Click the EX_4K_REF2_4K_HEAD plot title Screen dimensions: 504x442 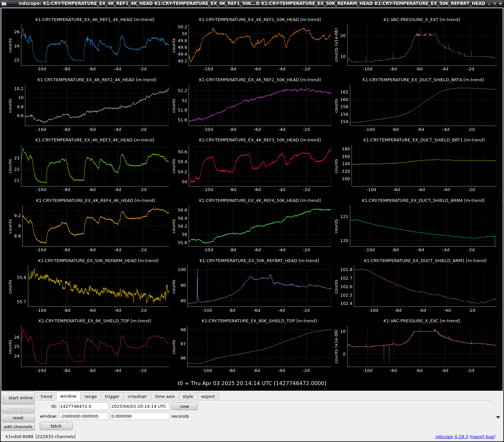click(97, 80)
